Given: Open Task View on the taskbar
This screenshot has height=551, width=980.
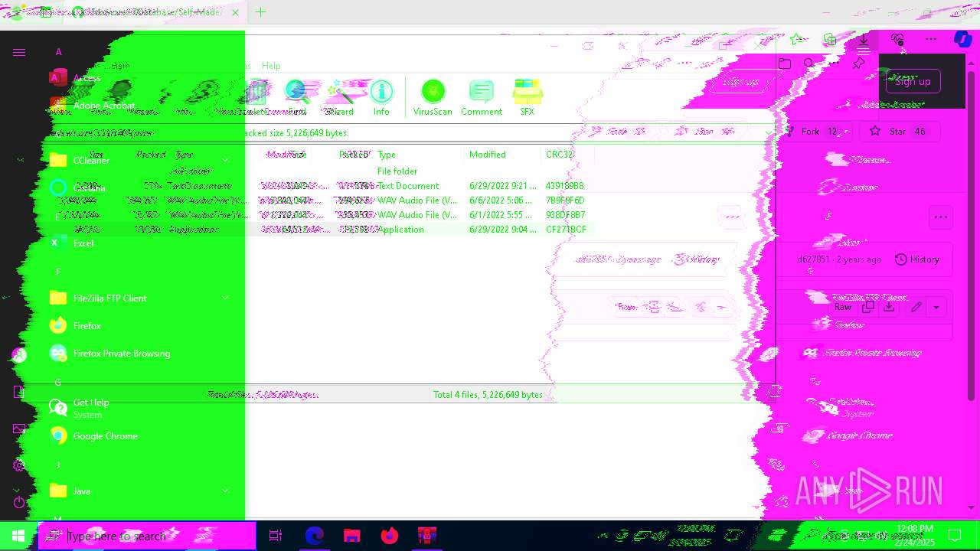Looking at the screenshot, I should (x=276, y=536).
